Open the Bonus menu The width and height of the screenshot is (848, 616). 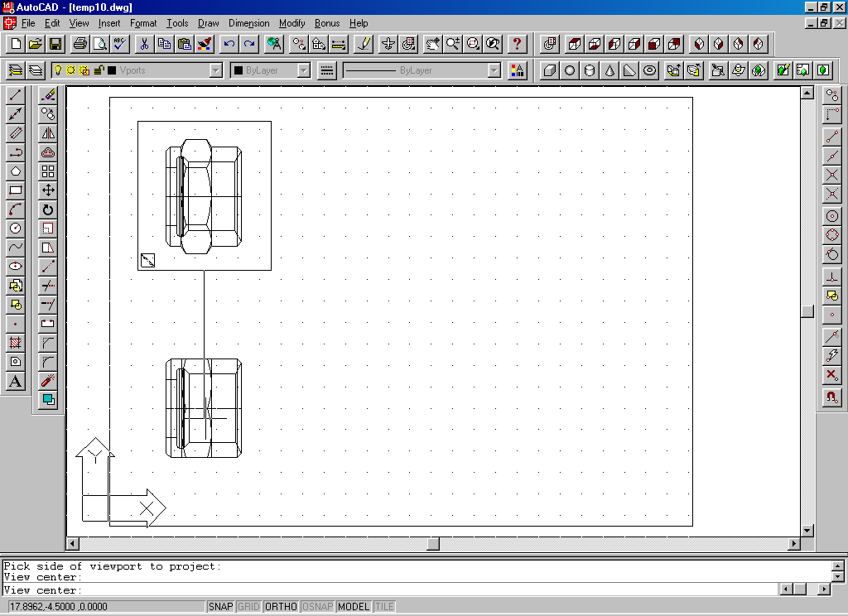pyautogui.click(x=327, y=23)
